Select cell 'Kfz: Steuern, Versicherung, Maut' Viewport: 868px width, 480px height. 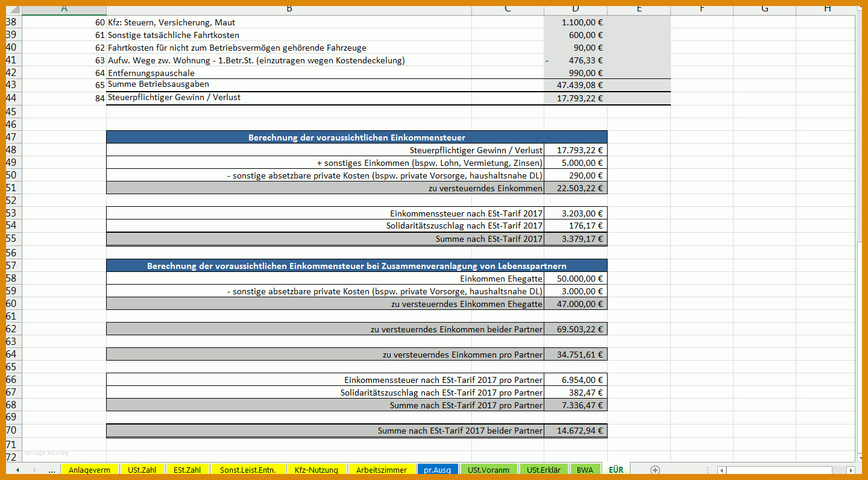(289, 22)
